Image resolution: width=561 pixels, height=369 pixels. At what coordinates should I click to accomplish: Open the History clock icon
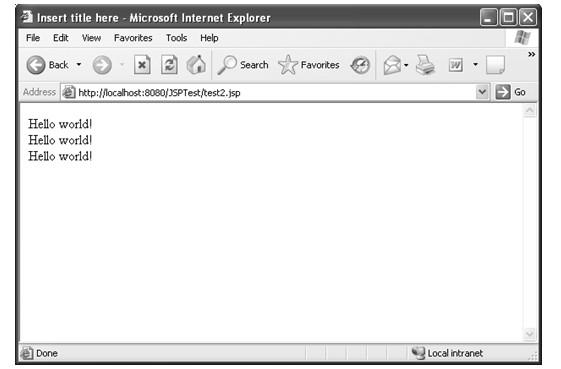[360, 65]
